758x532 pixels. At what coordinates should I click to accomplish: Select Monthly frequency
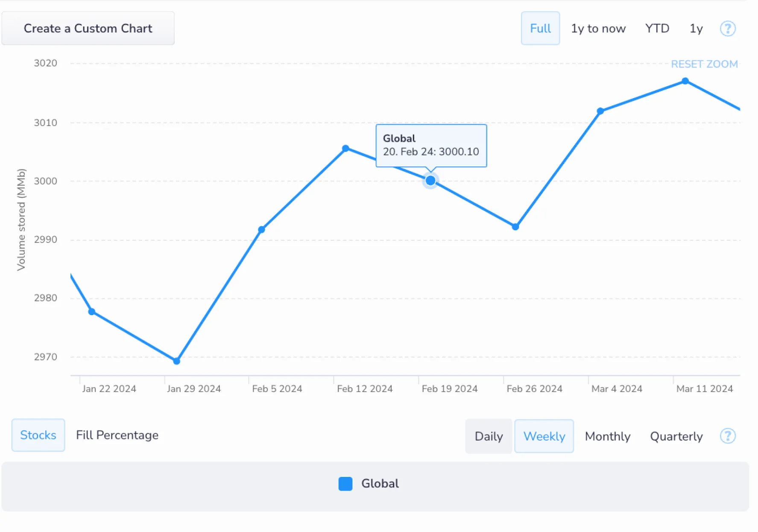[608, 436]
